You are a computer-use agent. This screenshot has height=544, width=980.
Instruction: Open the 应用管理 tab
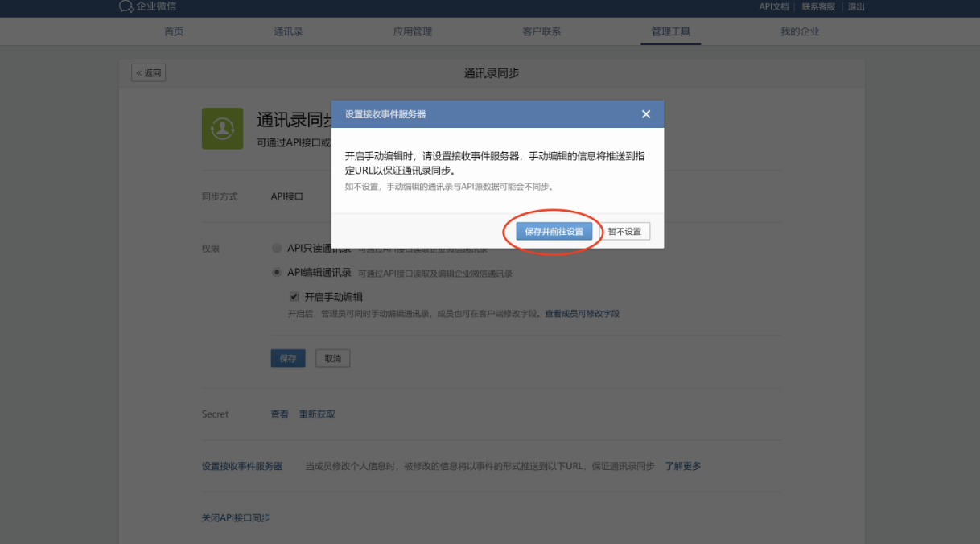(412, 32)
